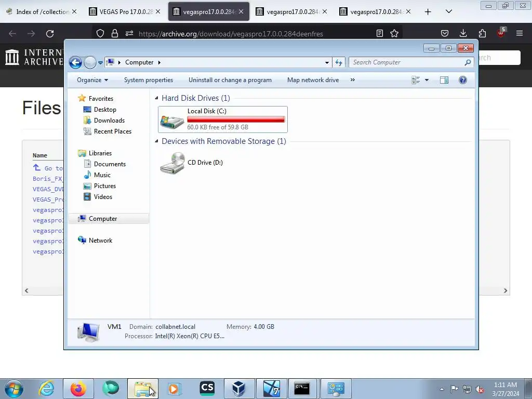The width and height of the screenshot is (532, 399).
Task: Open a new Firefox tab
Action: pyautogui.click(x=428, y=12)
